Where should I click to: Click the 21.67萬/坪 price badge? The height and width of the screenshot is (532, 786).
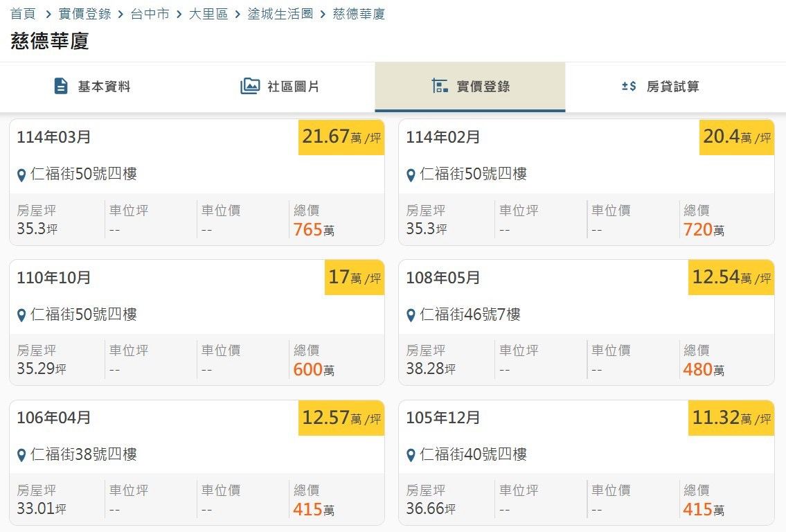coord(341,137)
